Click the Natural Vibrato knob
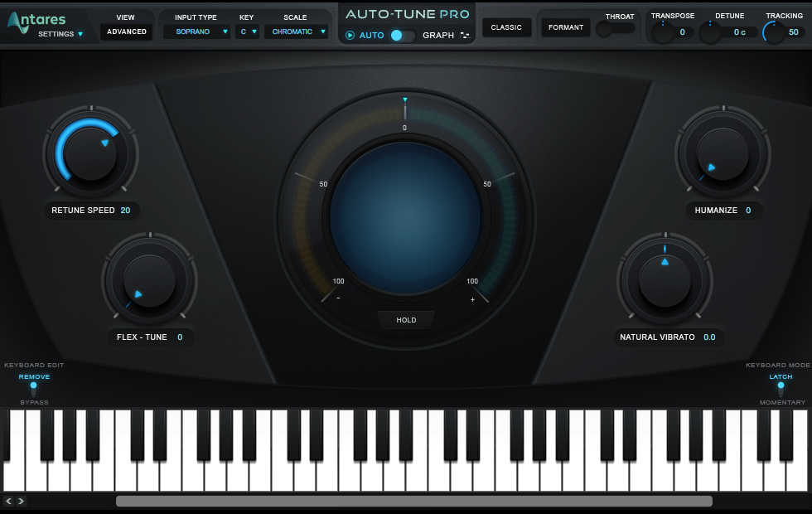The image size is (812, 514). 665,280
